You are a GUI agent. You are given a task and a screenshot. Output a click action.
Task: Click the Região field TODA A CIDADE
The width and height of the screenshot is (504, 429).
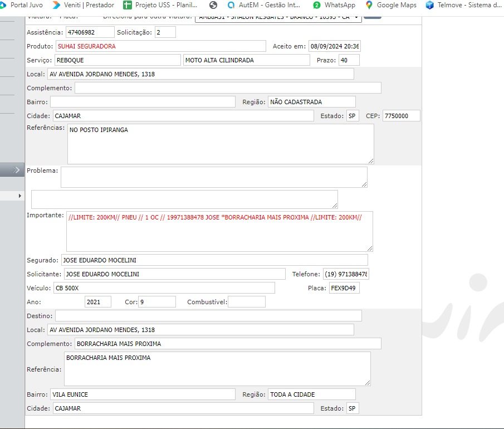(312, 394)
